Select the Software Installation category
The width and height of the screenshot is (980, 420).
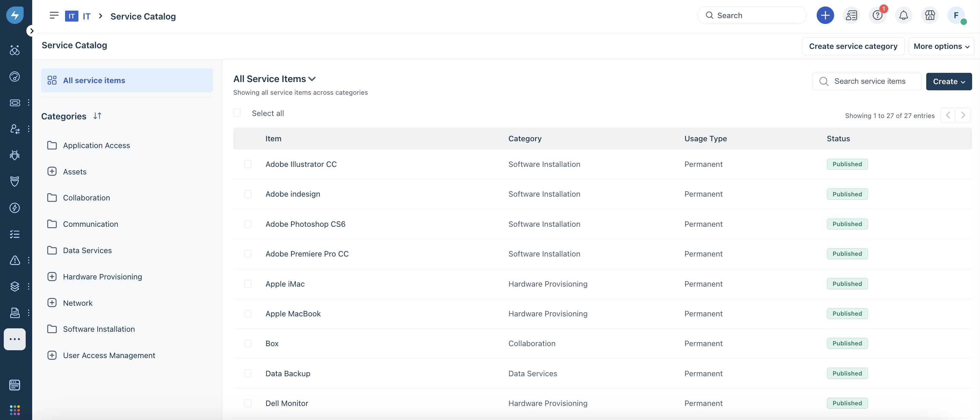[x=99, y=329]
